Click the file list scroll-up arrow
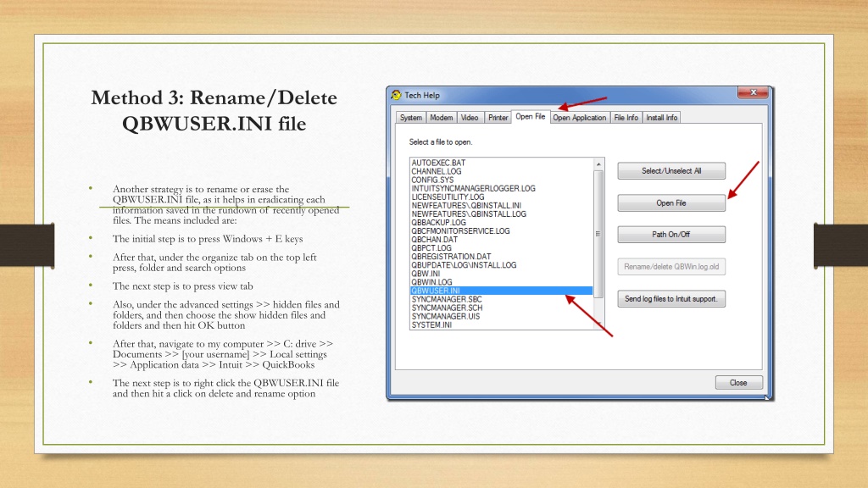This screenshot has height=488, width=868. tap(598, 164)
